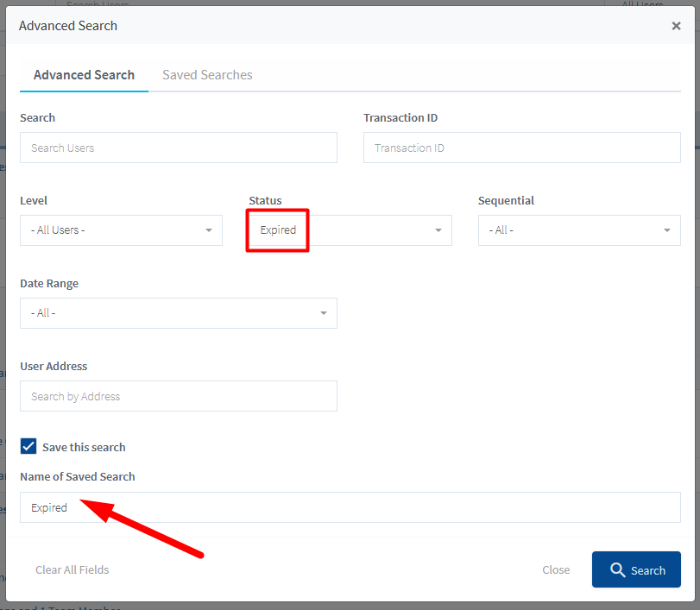Viewport: 700px width, 610px height.
Task: Expand the Sequential dropdown
Action: [x=579, y=230]
